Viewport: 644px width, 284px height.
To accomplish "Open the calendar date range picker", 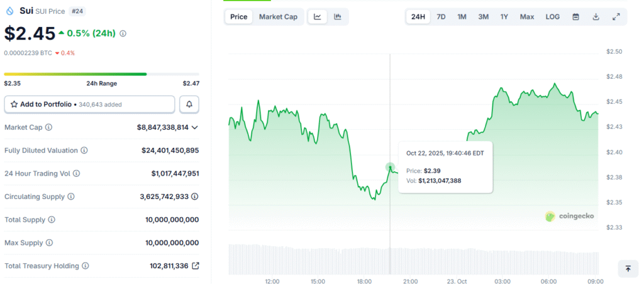I will (575, 17).
